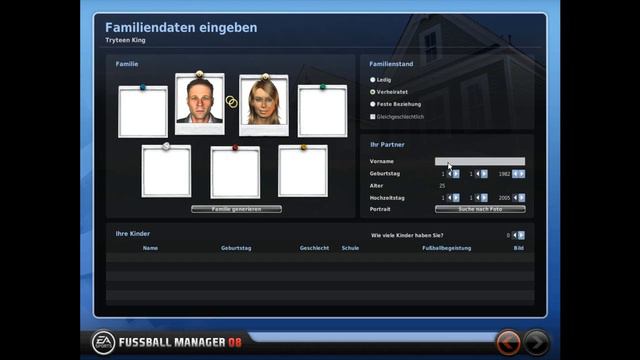The image size is (640, 360).
Task: Decrease Geburtstag day value
Action: (450, 174)
